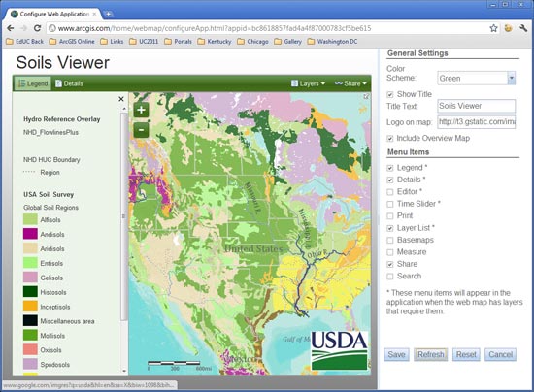Zoom in on map with plus button
Image resolution: width=534 pixels, height=392 pixels.
(141, 110)
